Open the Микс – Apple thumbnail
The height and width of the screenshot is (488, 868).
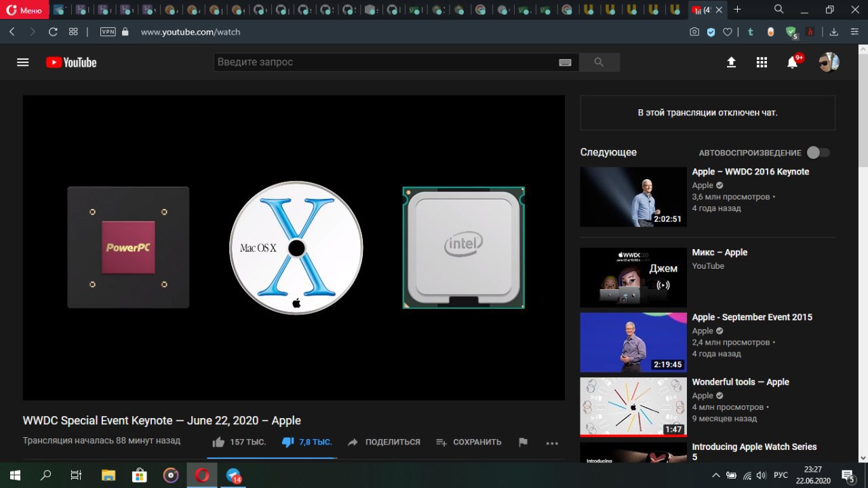click(x=633, y=277)
